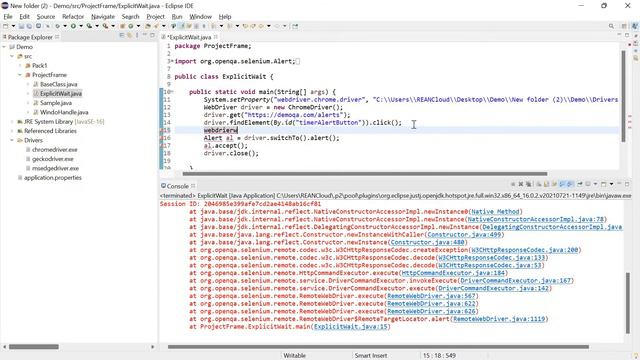Screen dimensions: 640x360
Task: Expand the Referenced Libraries node
Action: pos(12,131)
